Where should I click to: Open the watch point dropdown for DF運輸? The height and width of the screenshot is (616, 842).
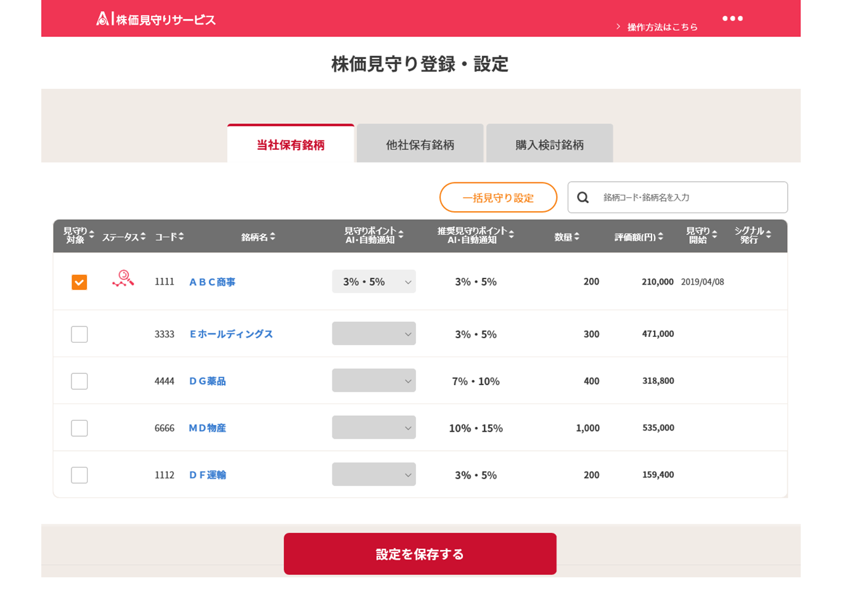point(374,474)
